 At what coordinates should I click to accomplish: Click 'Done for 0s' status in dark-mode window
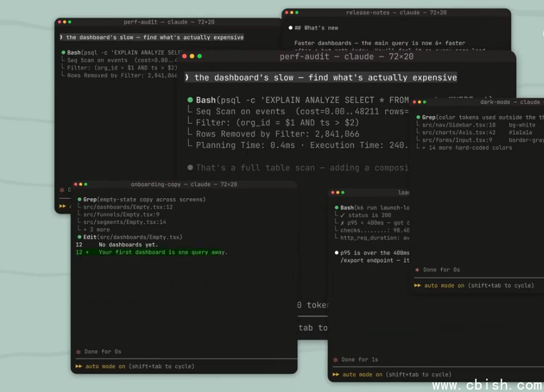pyautogui.click(x=441, y=270)
